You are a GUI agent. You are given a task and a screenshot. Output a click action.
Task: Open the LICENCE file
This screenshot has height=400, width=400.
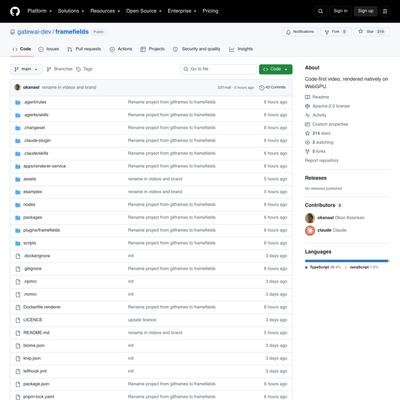(x=33, y=320)
